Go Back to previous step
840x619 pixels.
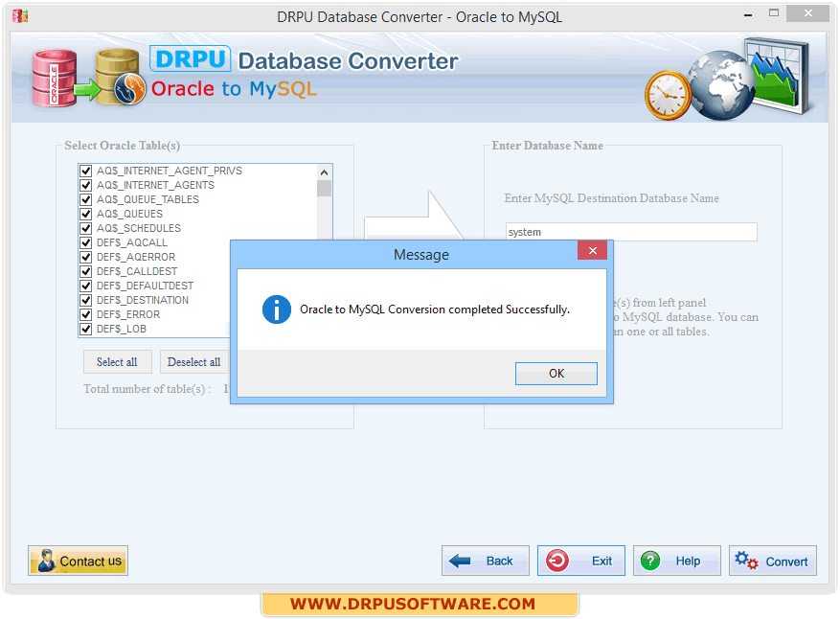[x=486, y=561]
